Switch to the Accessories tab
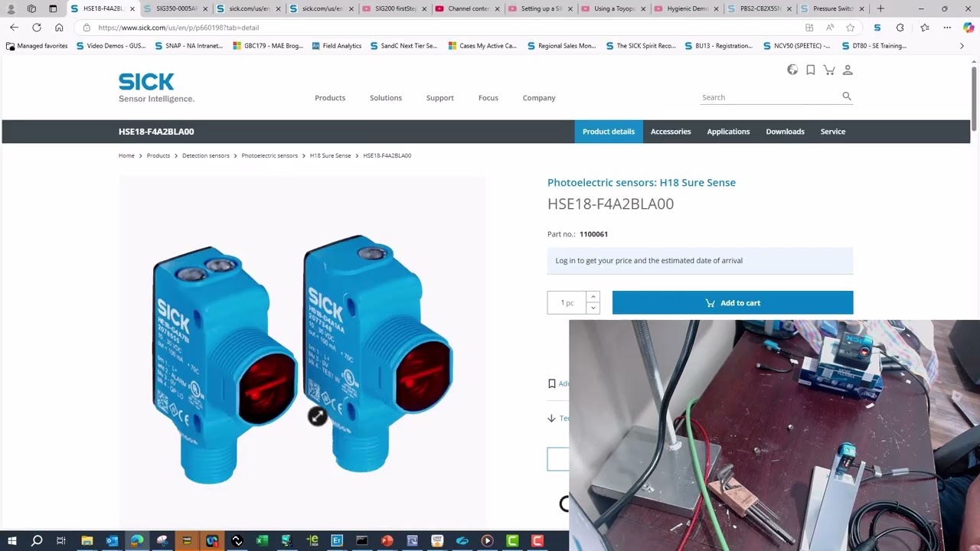The image size is (980, 551). point(671,132)
